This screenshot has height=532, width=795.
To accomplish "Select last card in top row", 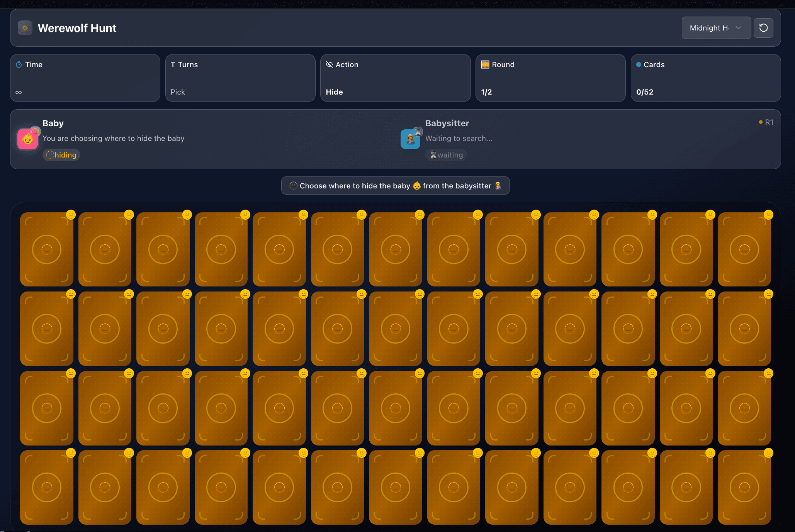I will click(x=744, y=249).
